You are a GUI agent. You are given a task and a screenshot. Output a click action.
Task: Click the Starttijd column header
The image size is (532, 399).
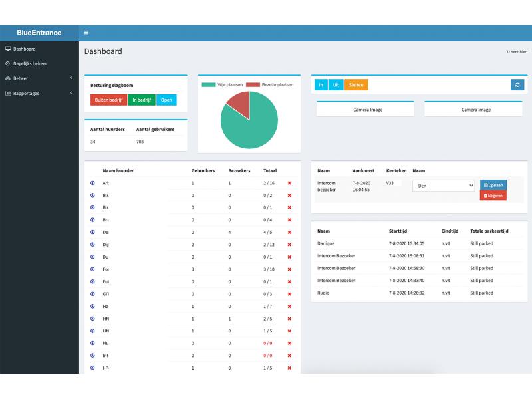pyautogui.click(x=398, y=231)
